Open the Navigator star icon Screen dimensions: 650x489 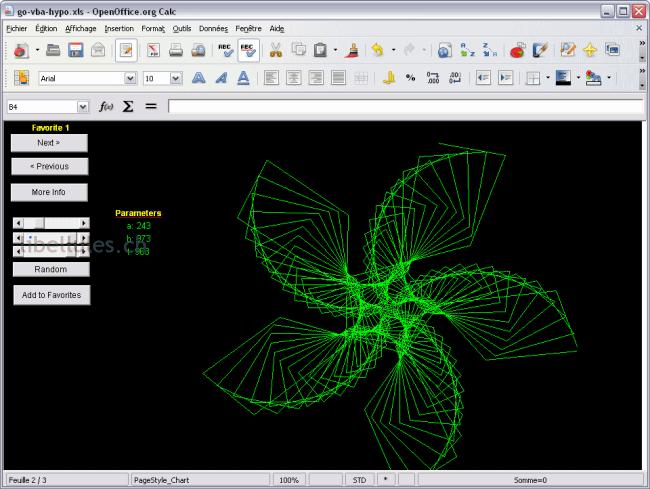click(590, 50)
